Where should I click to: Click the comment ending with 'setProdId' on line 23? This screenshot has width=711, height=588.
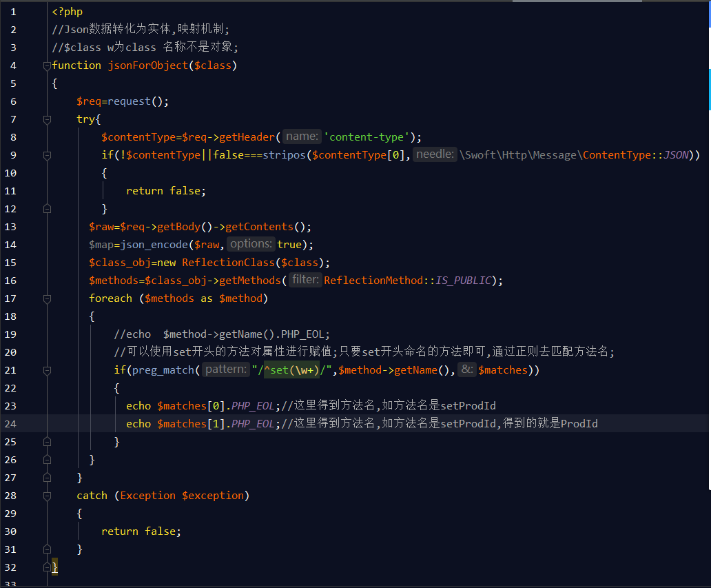tap(389, 405)
